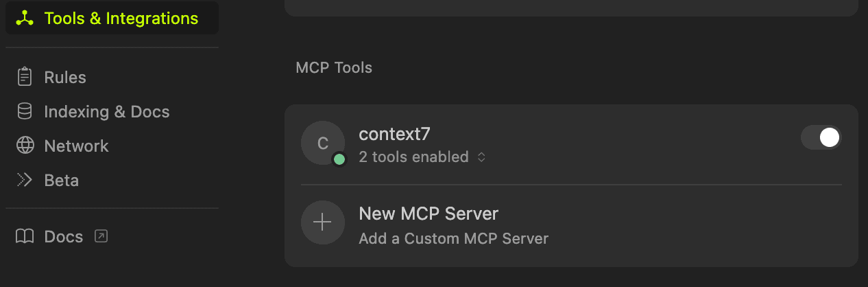Open the "2 tools enabled" list
The image size is (868, 287).
pos(413,157)
